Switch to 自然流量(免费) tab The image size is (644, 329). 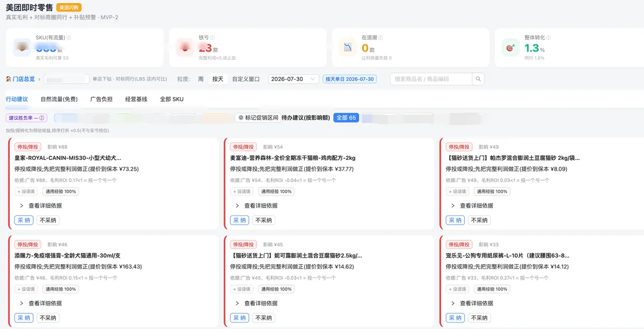59,99
